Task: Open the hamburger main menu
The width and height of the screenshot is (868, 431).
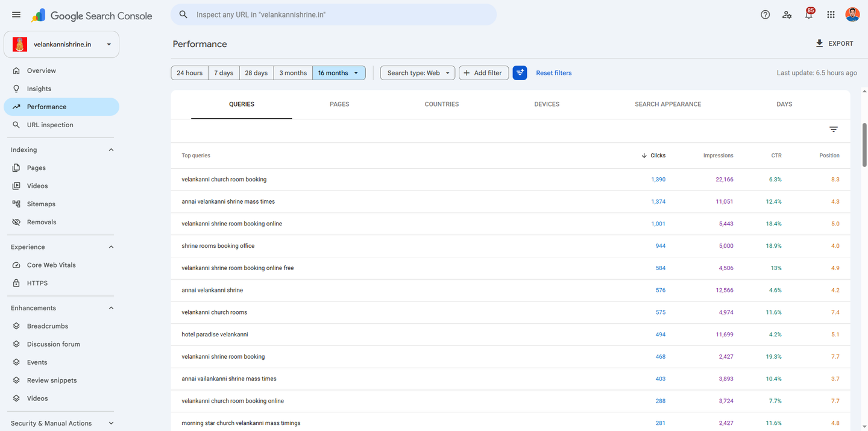Action: (16, 14)
